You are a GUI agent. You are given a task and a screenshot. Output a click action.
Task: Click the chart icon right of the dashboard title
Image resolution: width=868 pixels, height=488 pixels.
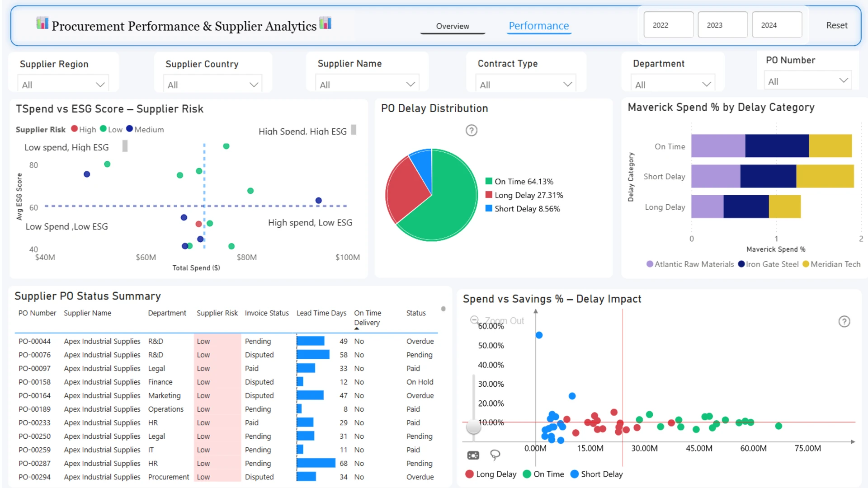325,23
